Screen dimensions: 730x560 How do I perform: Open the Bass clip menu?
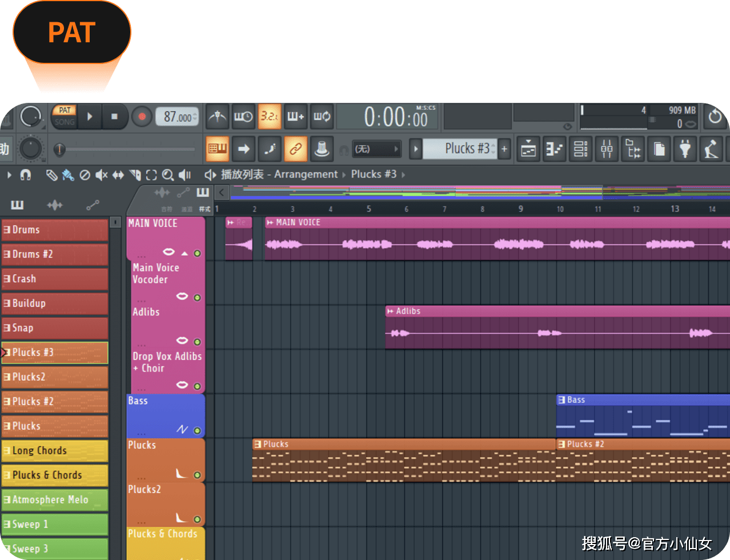pos(561,400)
